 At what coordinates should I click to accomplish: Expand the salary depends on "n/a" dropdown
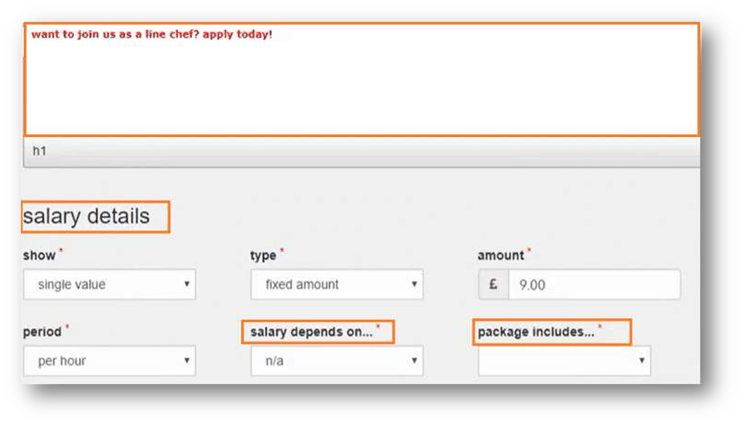coord(336,361)
